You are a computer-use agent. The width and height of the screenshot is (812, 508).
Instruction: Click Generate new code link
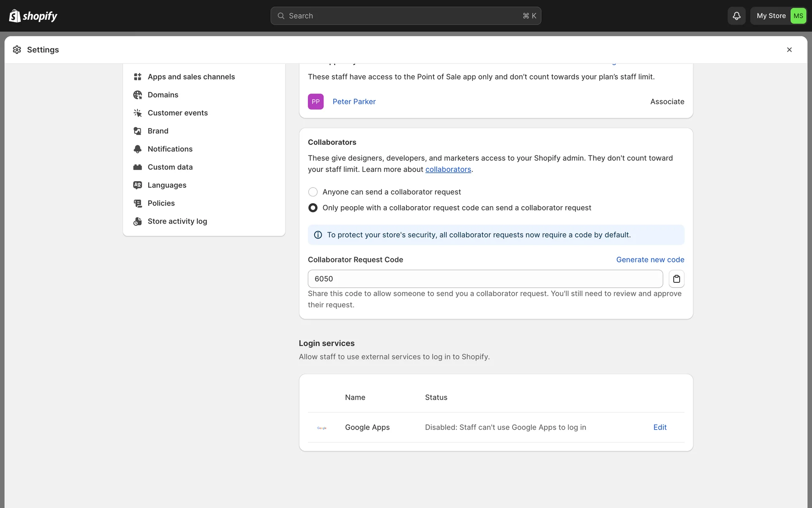(650, 260)
